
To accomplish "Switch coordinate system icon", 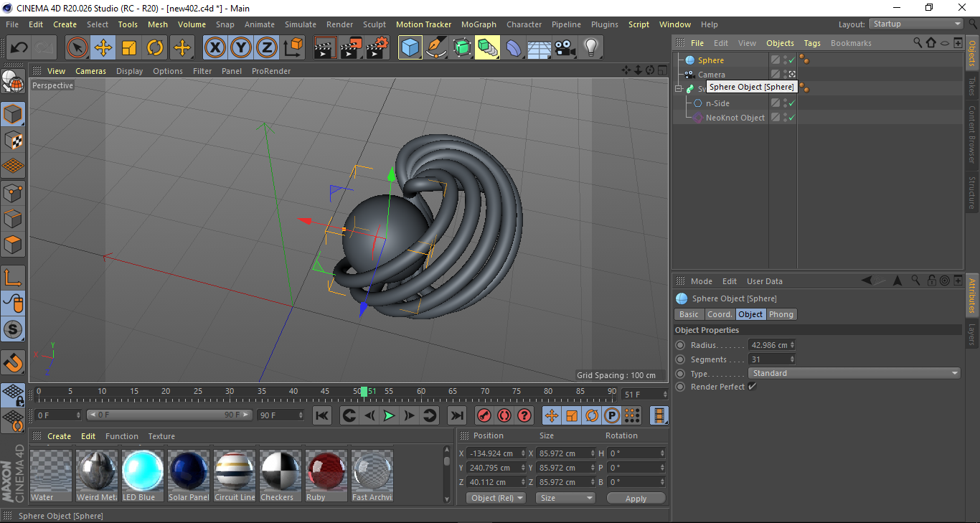I will 293,48.
